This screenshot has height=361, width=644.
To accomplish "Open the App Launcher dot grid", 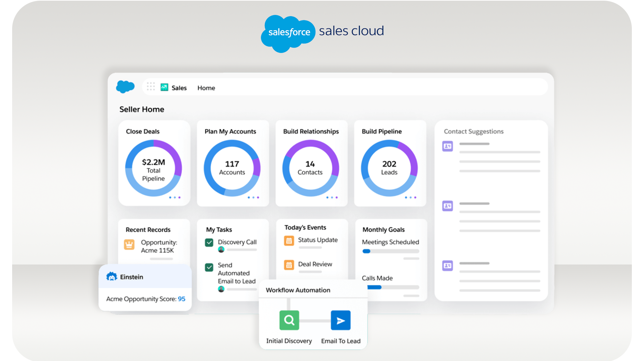I will point(151,86).
